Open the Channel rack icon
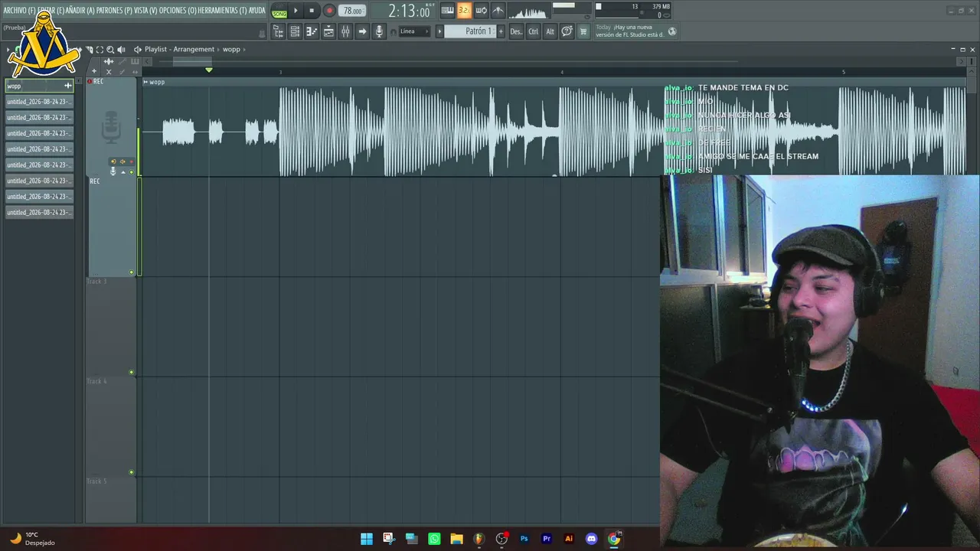 click(295, 31)
